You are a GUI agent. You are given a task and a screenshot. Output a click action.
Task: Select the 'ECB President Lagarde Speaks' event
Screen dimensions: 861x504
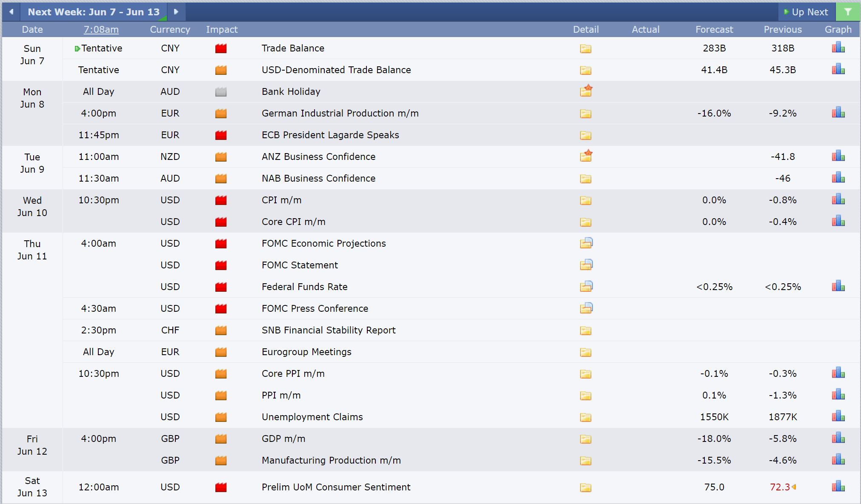(330, 135)
